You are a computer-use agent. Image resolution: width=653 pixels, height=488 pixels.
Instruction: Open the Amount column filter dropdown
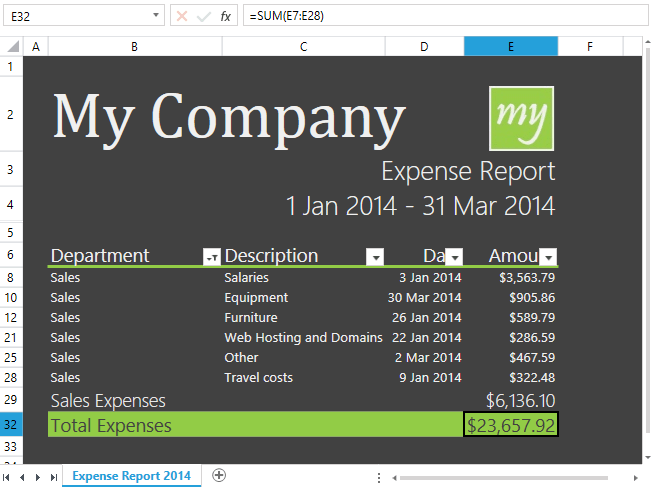click(548, 257)
